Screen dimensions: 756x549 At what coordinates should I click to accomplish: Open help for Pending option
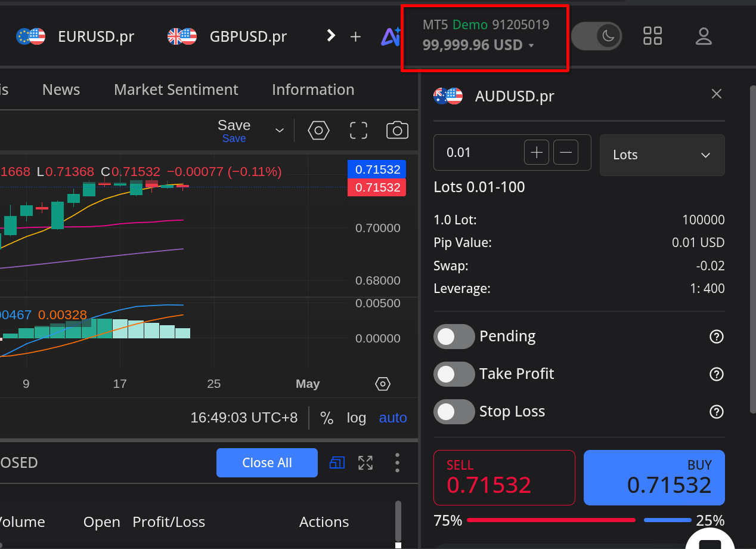click(x=717, y=337)
